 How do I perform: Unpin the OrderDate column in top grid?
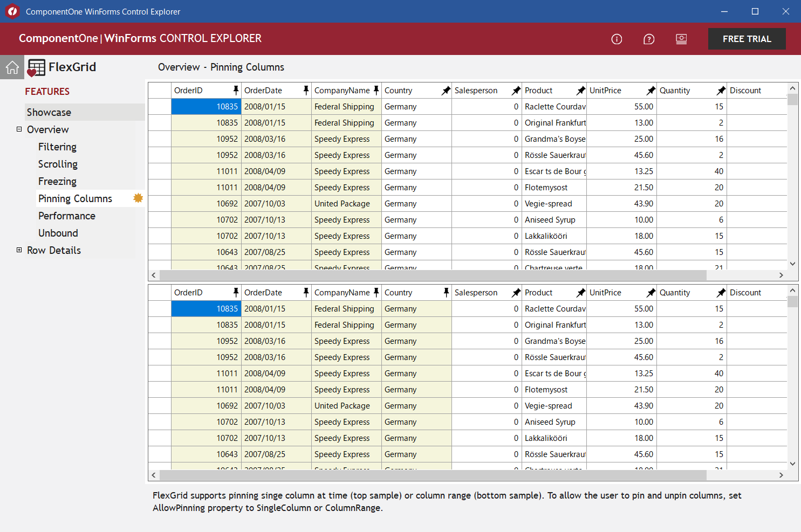pos(306,90)
